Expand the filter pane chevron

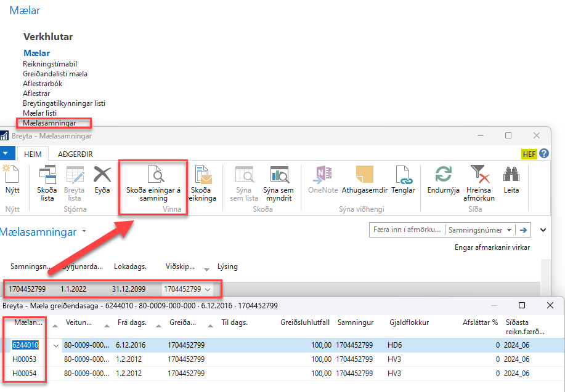point(543,230)
